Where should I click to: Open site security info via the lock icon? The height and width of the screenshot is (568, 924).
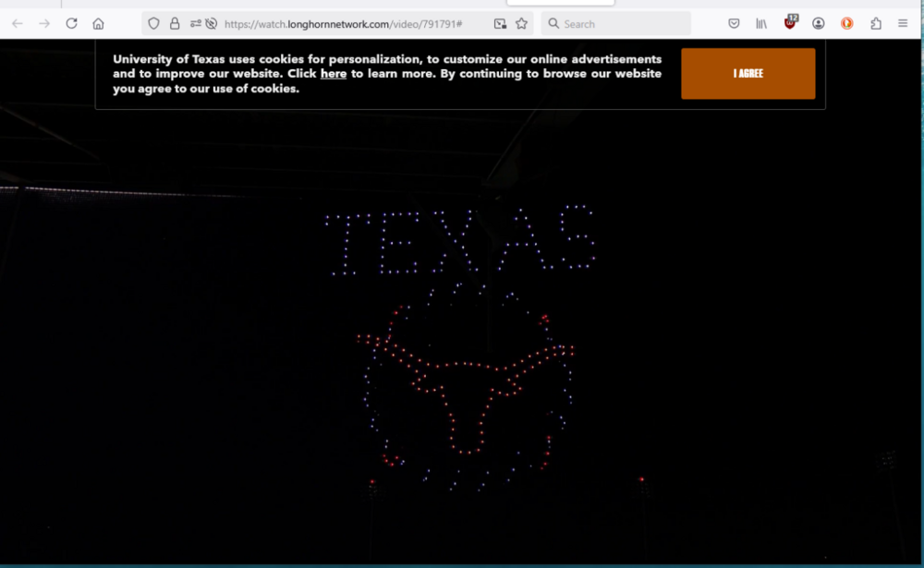[x=174, y=23]
